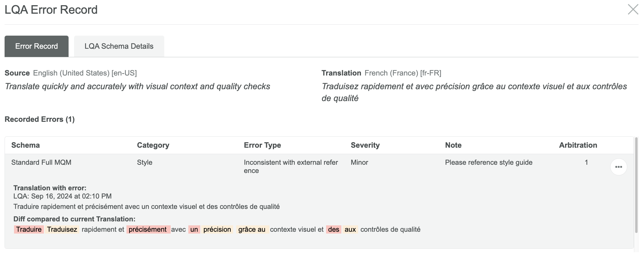Viewport: 644px width, 257px height.
Task: Click the Minor severity value
Action: coord(359,162)
